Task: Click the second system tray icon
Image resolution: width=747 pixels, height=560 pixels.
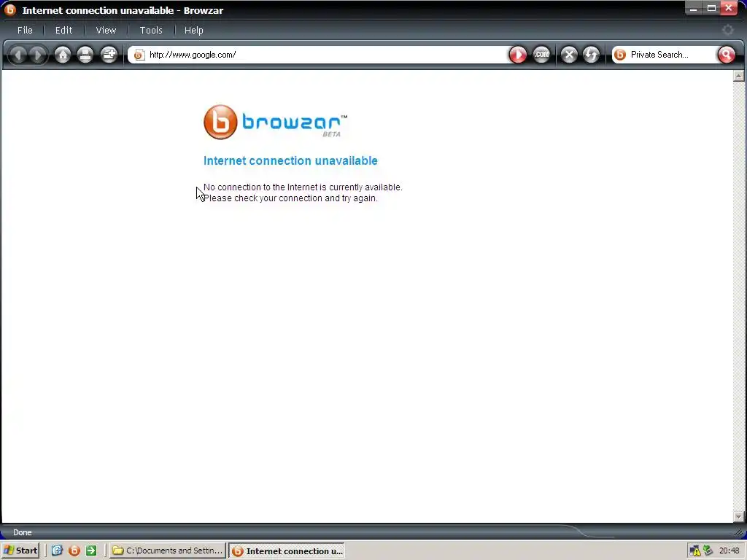Action: coord(708,551)
